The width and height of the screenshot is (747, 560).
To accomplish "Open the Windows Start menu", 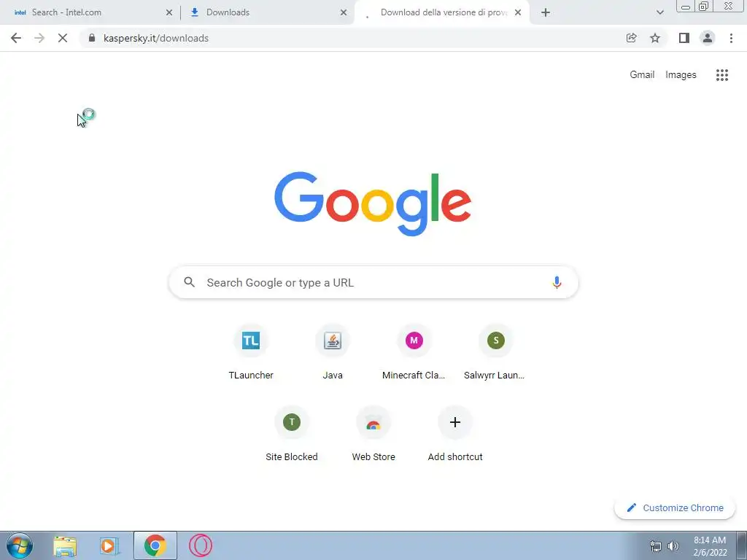I will point(20,545).
